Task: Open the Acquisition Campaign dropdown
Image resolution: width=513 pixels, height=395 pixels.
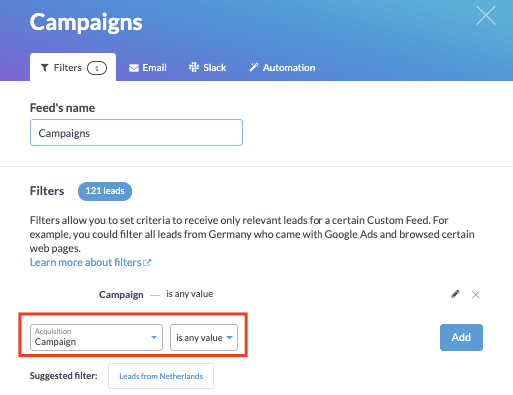Action: point(96,337)
